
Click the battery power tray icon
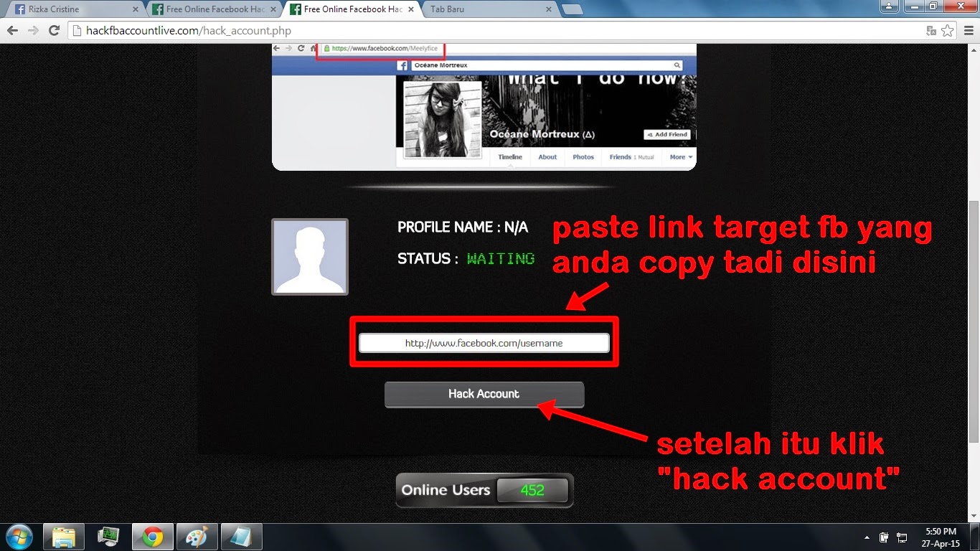(885, 537)
